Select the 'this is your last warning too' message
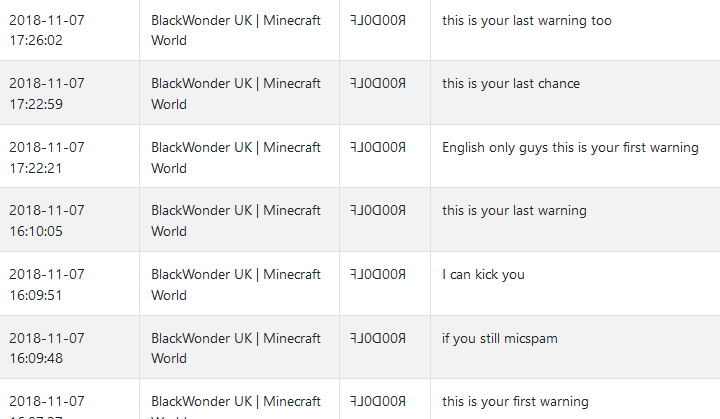The image size is (720, 419). [x=527, y=21]
